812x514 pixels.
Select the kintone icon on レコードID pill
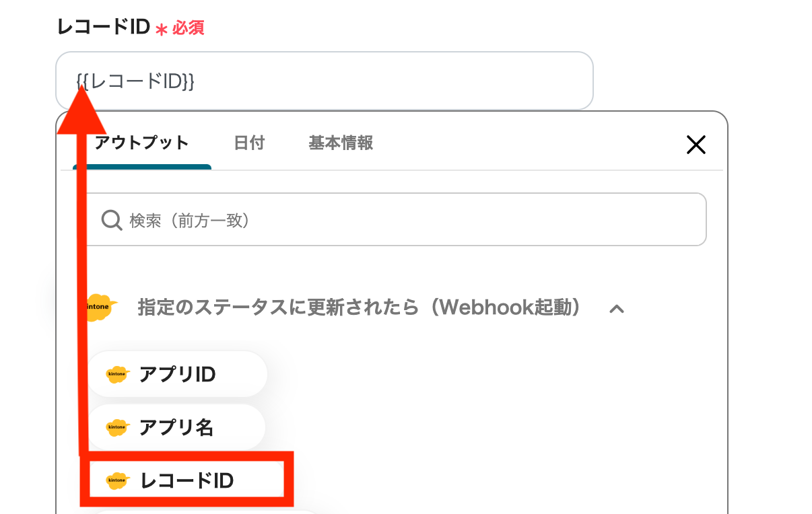point(118,480)
